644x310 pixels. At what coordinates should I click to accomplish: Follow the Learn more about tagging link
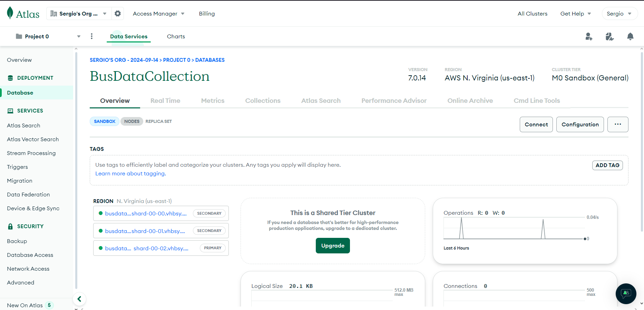pyautogui.click(x=130, y=173)
